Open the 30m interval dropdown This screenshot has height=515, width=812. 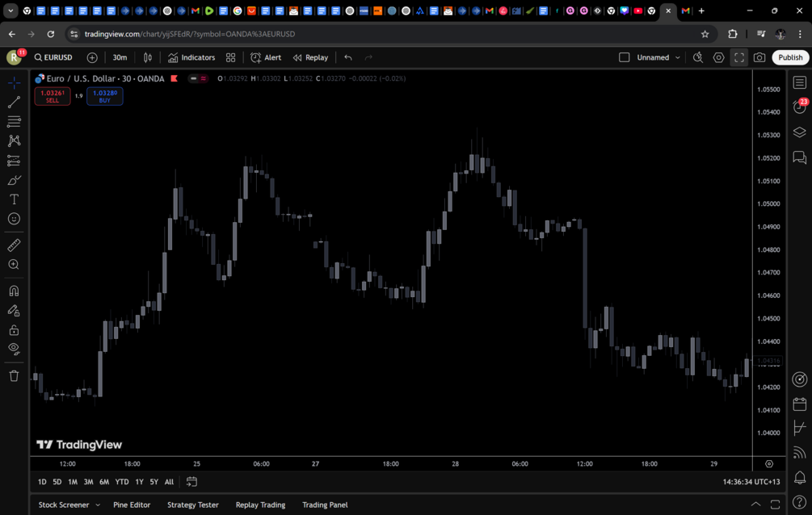(120, 57)
